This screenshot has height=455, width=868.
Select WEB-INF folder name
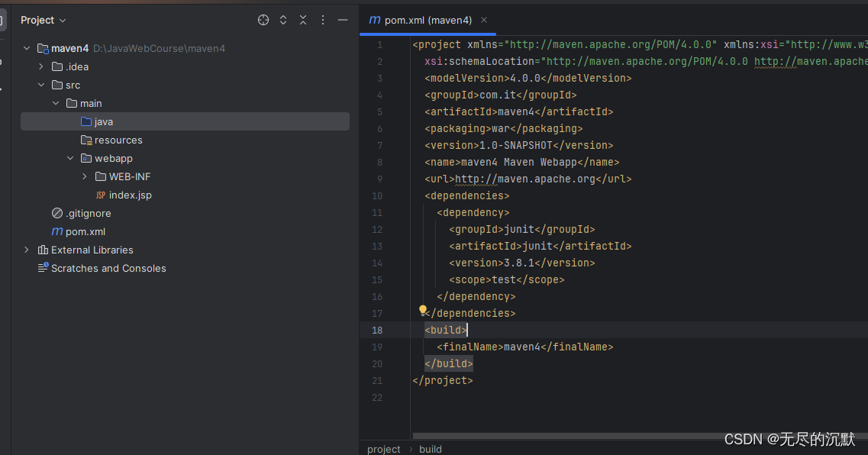click(x=130, y=176)
